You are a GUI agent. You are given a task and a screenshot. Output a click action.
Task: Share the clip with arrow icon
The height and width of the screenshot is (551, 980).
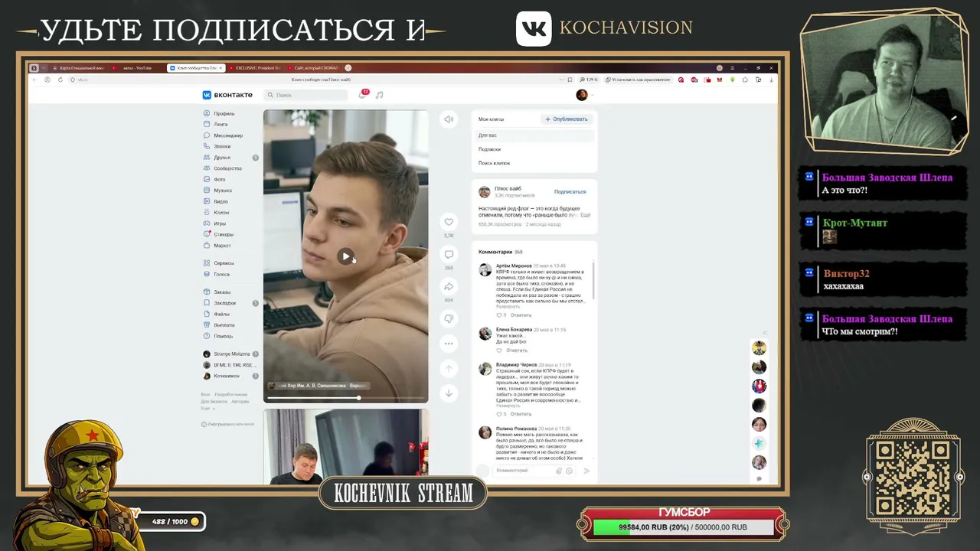click(x=449, y=287)
